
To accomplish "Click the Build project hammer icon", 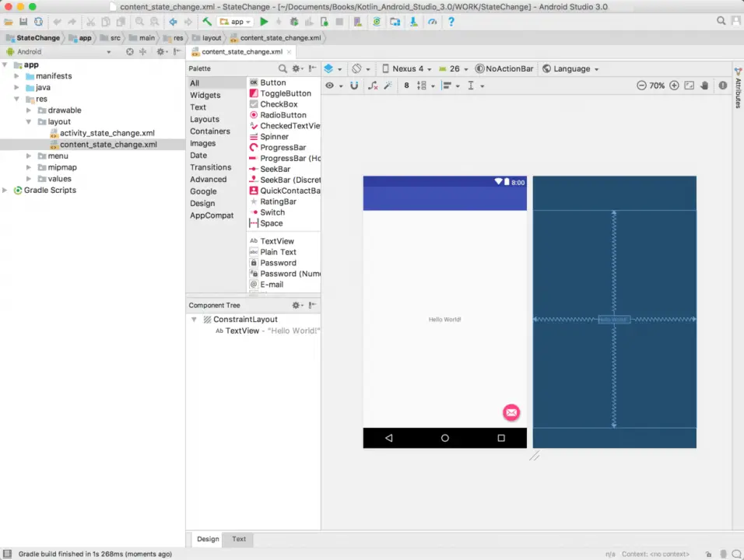I will click(x=207, y=22).
